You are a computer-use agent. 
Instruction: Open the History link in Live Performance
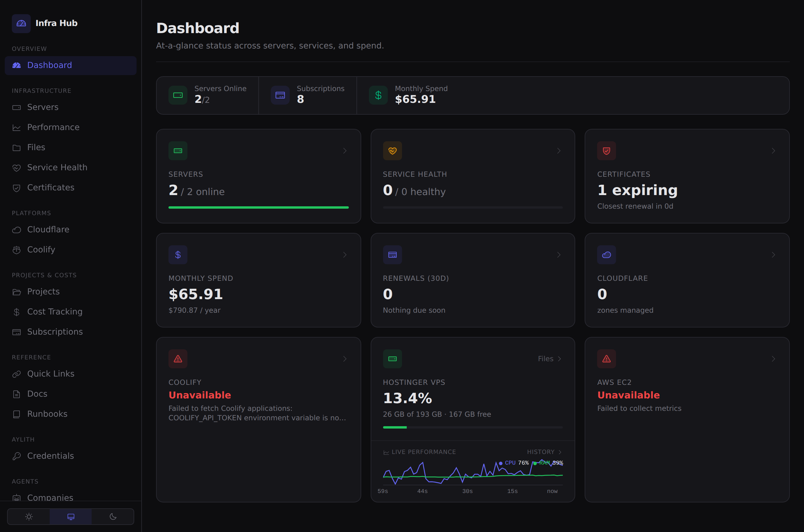(x=544, y=452)
